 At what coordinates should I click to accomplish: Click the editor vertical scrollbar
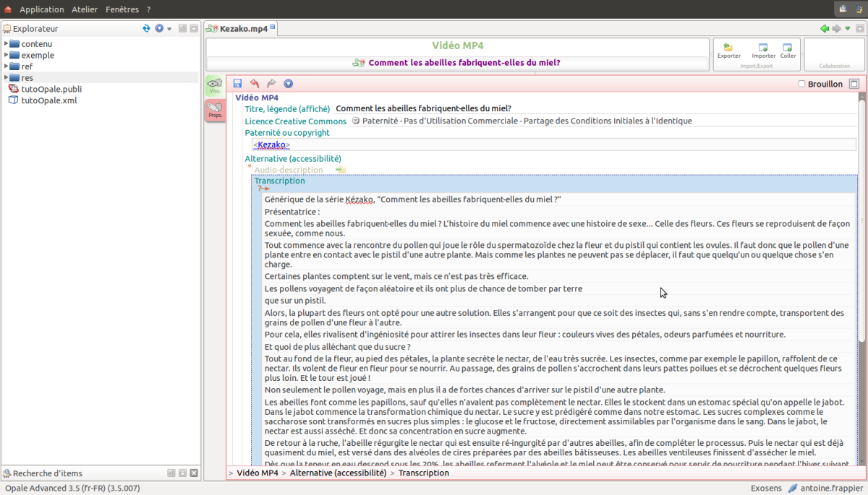[861, 217]
